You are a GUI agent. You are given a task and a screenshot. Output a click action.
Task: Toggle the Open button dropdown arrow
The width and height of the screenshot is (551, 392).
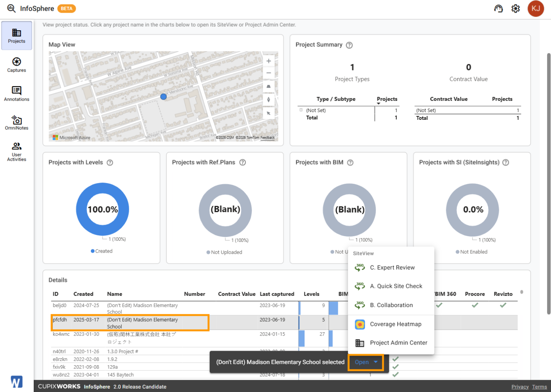(376, 362)
